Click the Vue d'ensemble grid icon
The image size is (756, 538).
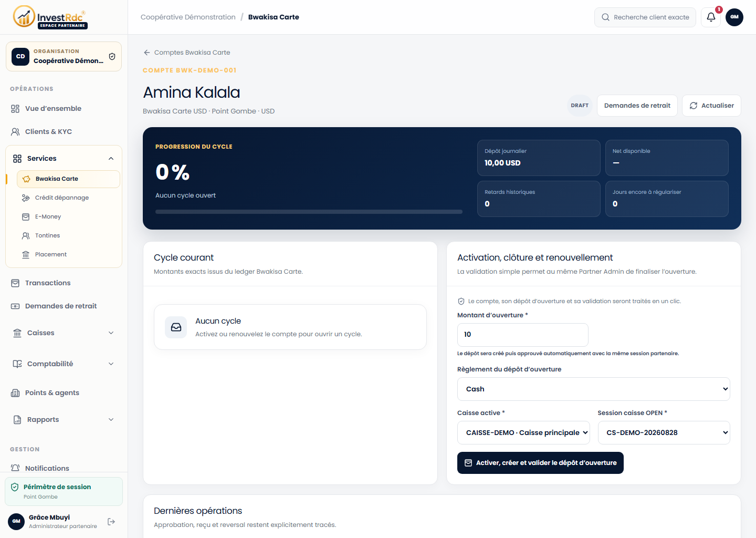(15, 109)
